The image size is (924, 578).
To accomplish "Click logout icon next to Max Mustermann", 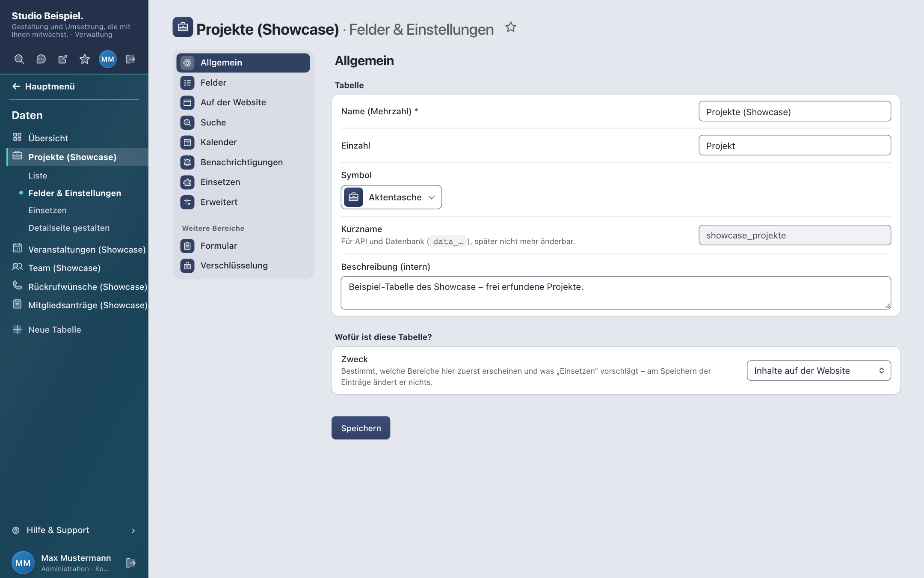I will [x=131, y=563].
